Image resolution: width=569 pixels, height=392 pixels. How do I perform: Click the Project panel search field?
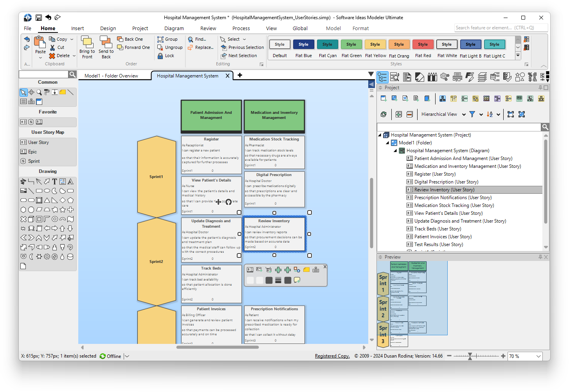(x=459, y=127)
